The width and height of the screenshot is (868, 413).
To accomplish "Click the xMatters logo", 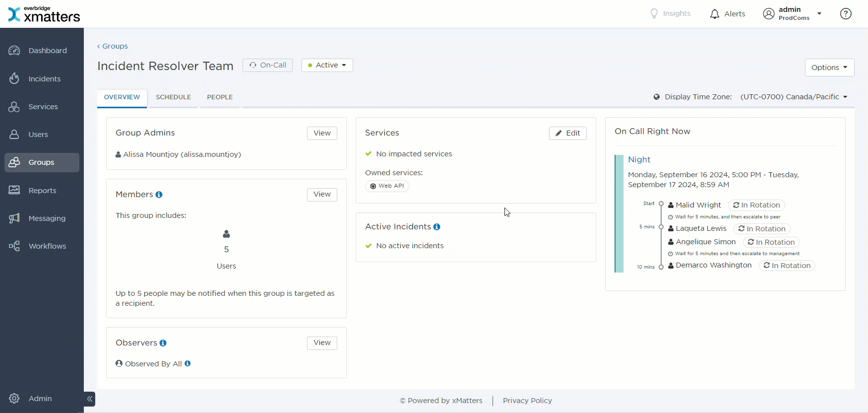I will click(44, 14).
